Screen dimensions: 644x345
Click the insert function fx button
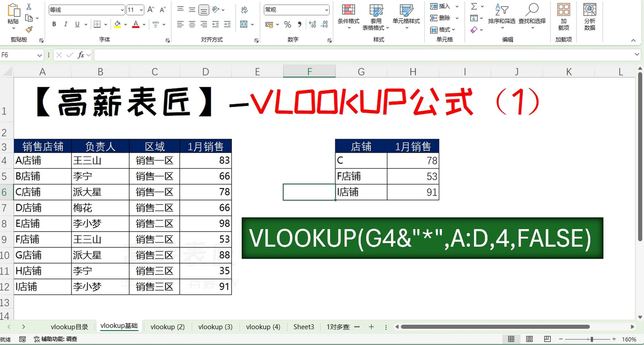pos(81,55)
